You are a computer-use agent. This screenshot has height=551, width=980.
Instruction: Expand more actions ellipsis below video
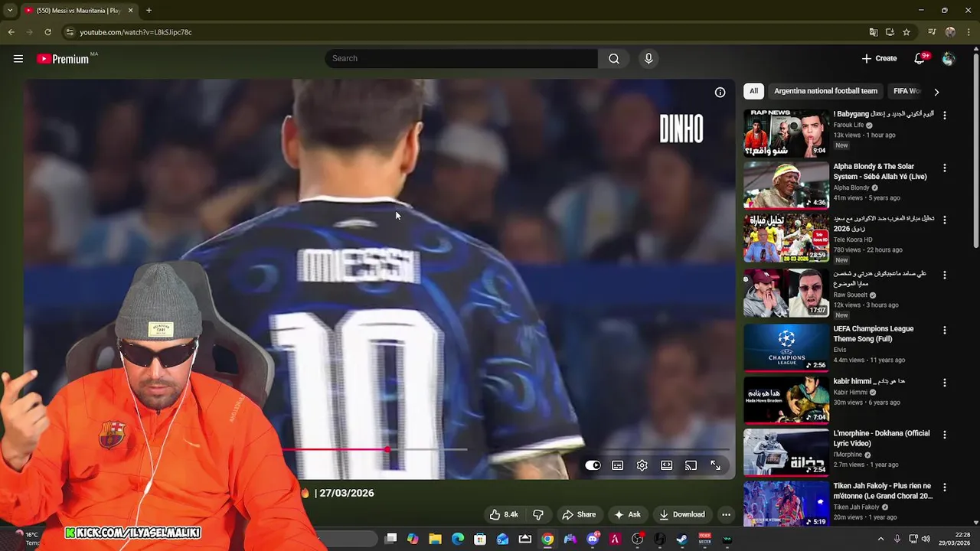(726, 514)
